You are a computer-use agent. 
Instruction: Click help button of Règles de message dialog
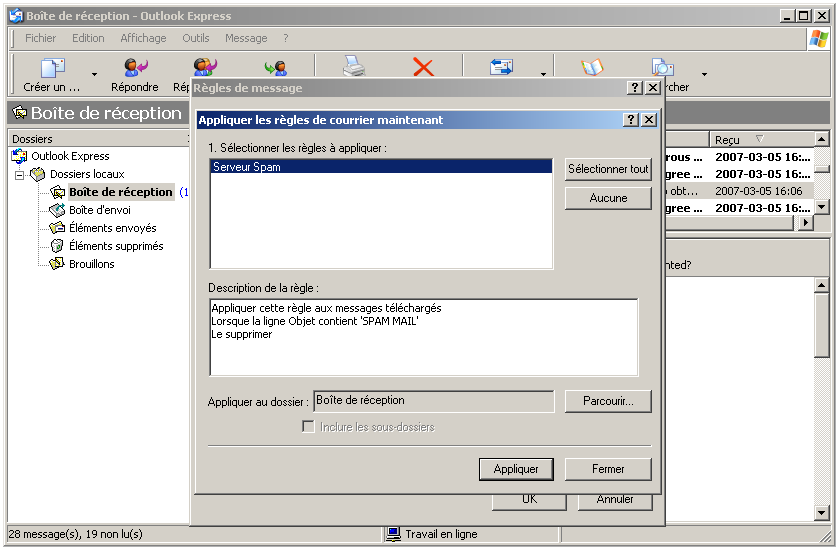point(635,87)
